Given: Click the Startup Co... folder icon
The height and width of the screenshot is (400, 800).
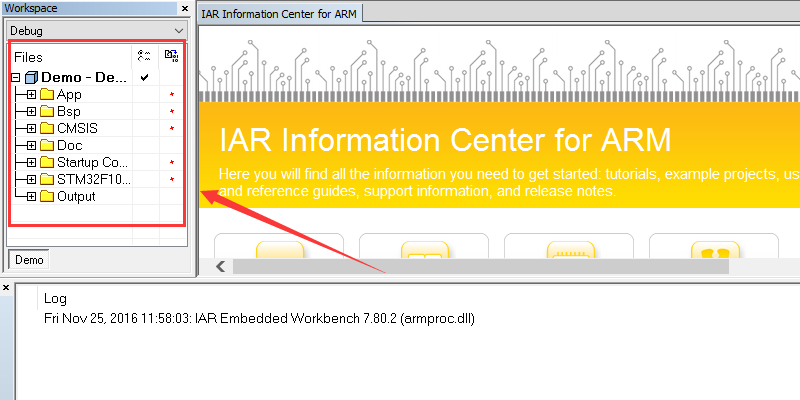Looking at the screenshot, I should tap(47, 162).
